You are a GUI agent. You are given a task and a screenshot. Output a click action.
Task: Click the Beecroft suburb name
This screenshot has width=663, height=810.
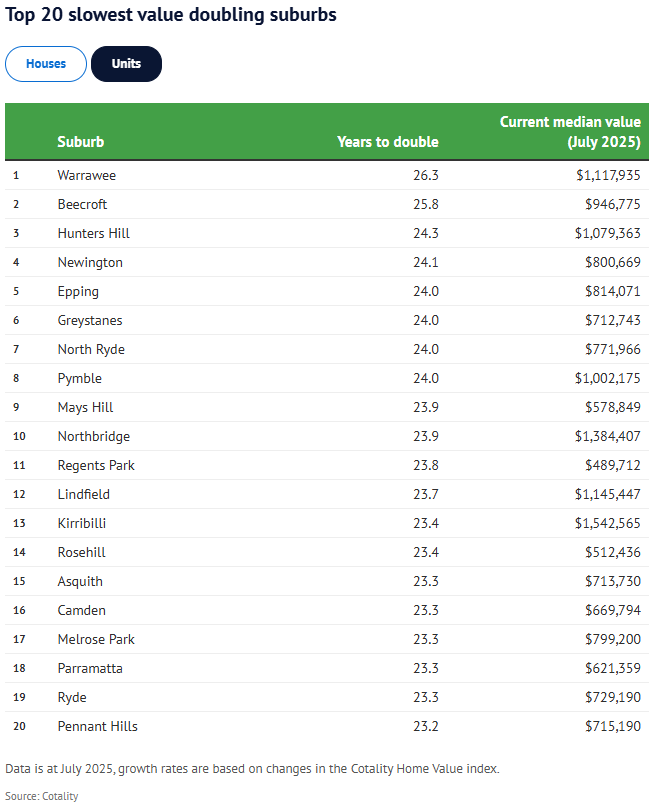click(82, 204)
